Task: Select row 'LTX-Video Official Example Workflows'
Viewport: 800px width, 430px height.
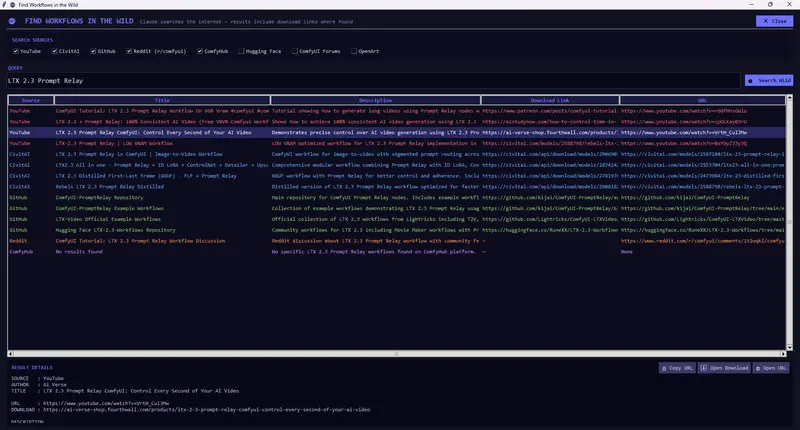Action: click(396, 219)
